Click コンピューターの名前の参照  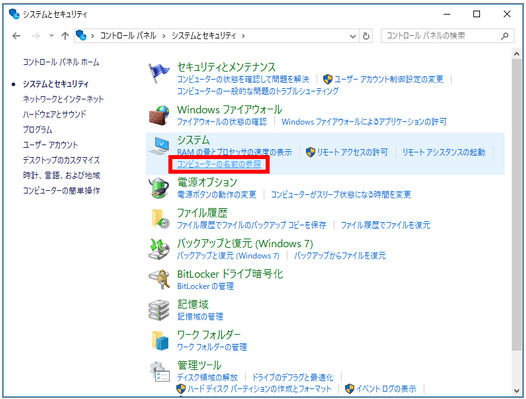(219, 164)
